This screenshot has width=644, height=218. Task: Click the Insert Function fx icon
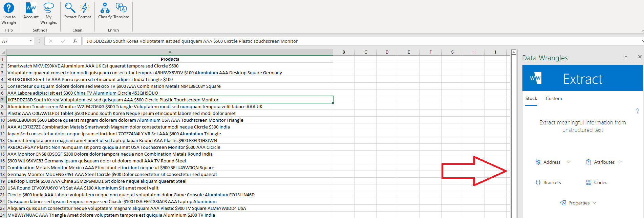[x=75, y=41]
